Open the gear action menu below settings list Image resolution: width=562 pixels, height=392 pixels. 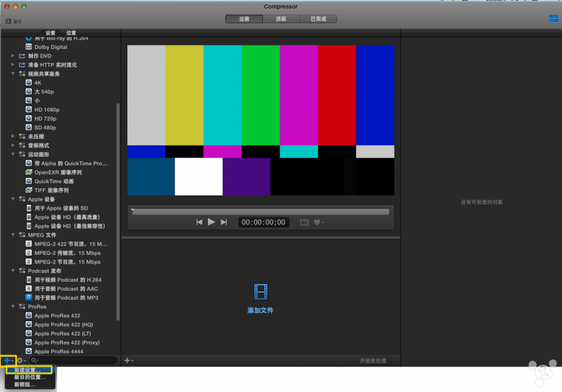tap(21, 360)
